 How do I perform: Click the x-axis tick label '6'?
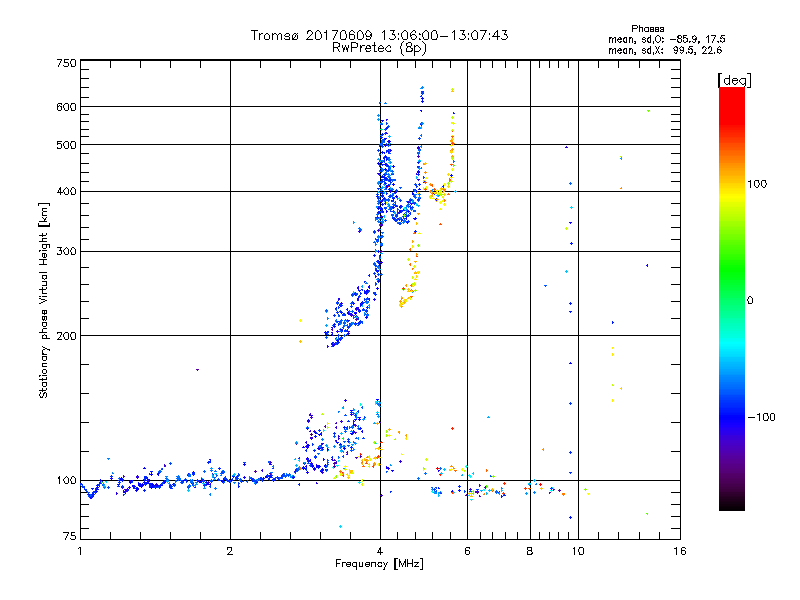(467, 551)
